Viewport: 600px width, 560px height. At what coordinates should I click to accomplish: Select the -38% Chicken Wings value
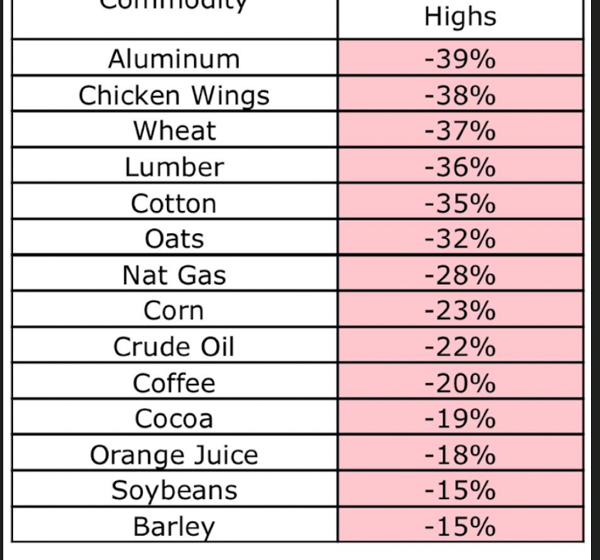(x=461, y=95)
